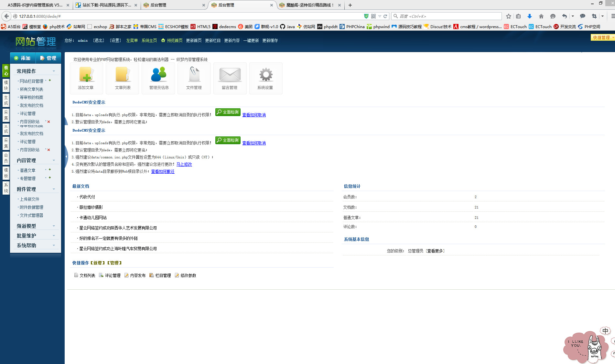Screen dimensions: 615x364
Task: Switch to the A5源码 browser tab
Action: (35, 5)
